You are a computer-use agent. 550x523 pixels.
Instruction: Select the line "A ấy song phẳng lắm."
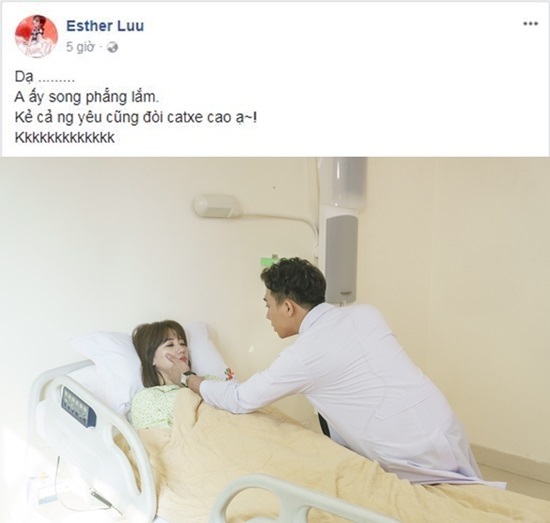87,97
